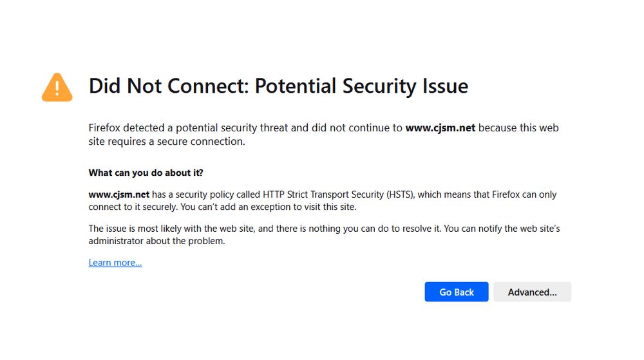Click the 'What can you do about it?' subheading

[x=146, y=173]
